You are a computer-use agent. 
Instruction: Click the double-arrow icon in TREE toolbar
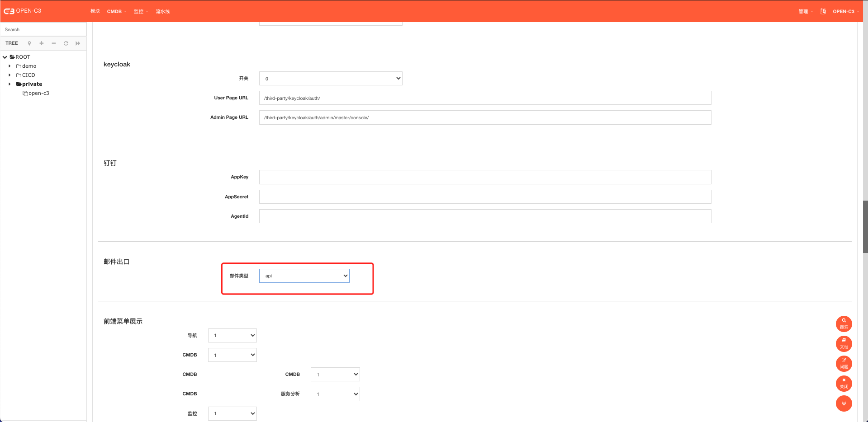[78, 43]
